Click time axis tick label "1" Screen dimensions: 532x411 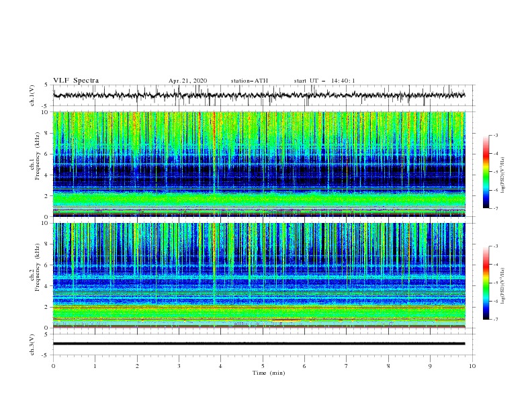[x=95, y=366]
